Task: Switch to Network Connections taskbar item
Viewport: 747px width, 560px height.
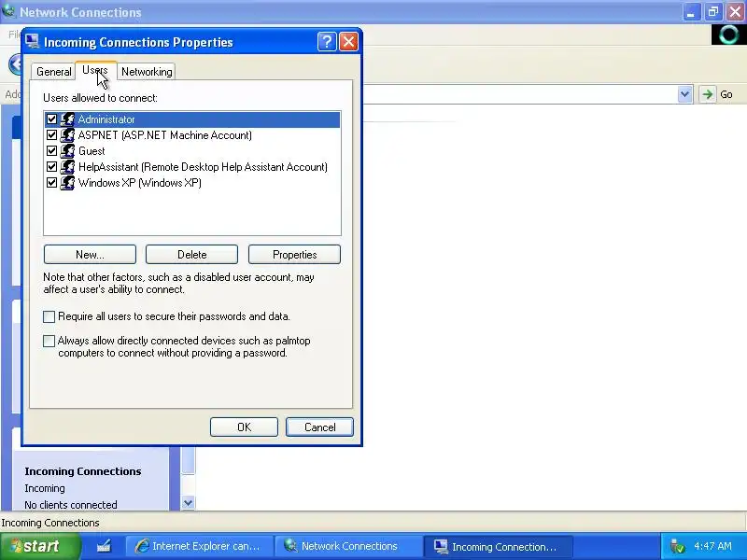Action: (348, 546)
